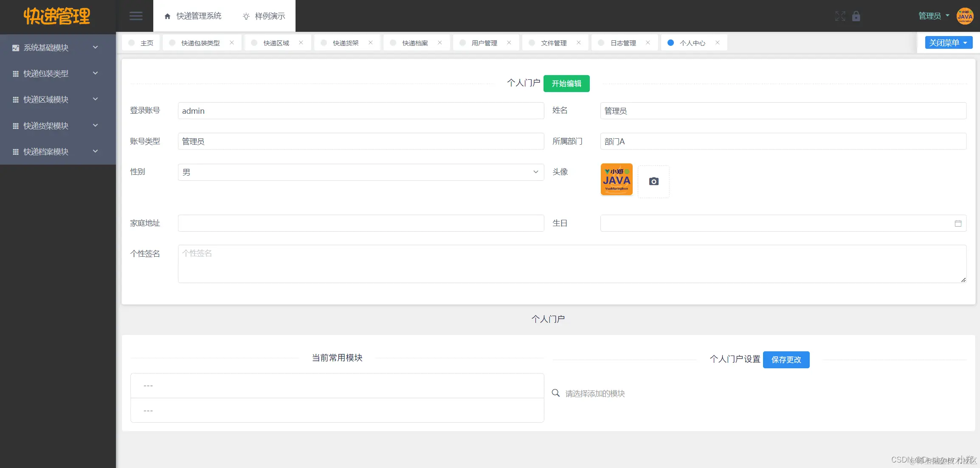Viewport: 980px width, 468px height.
Task: Switch to the 用户管理 tab
Action: (484, 42)
